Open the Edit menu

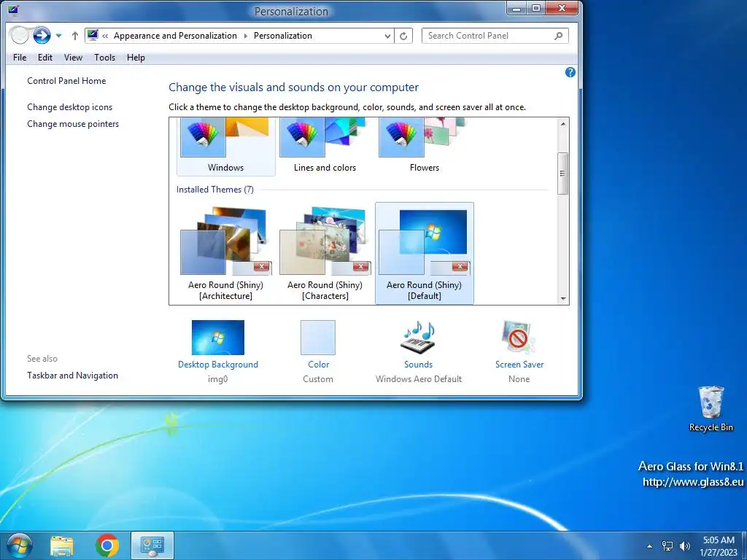pos(45,58)
